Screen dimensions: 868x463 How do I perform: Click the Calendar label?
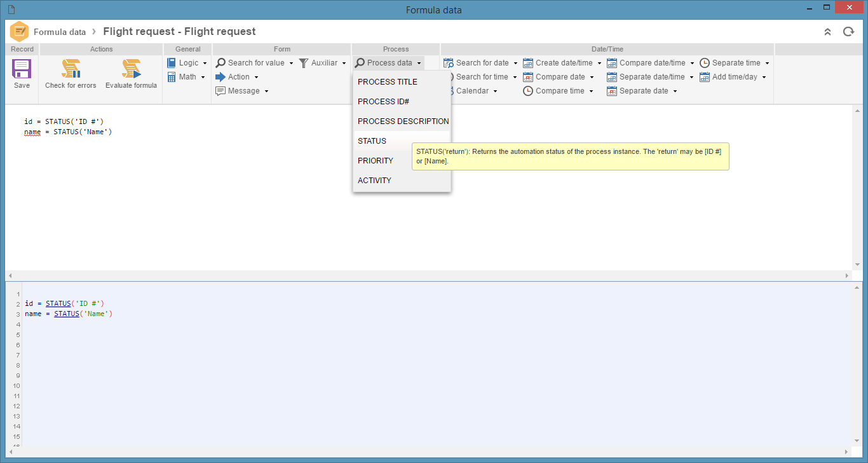pyautogui.click(x=472, y=91)
